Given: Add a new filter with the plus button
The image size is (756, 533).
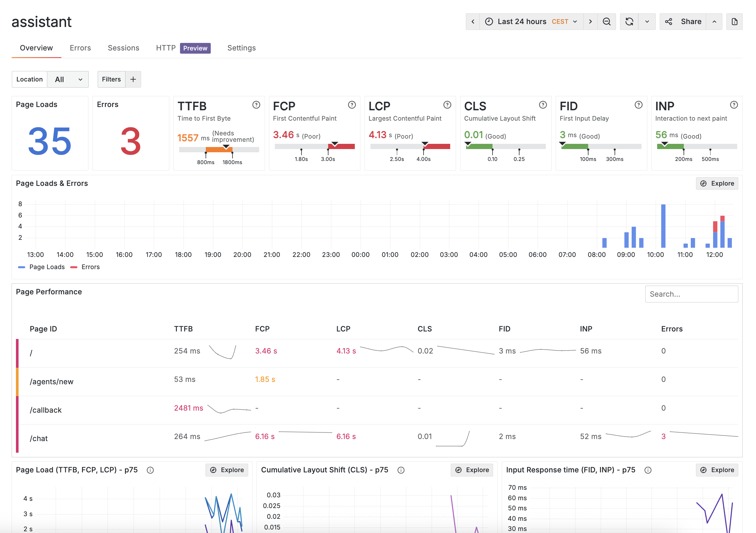Looking at the screenshot, I should click(x=133, y=79).
